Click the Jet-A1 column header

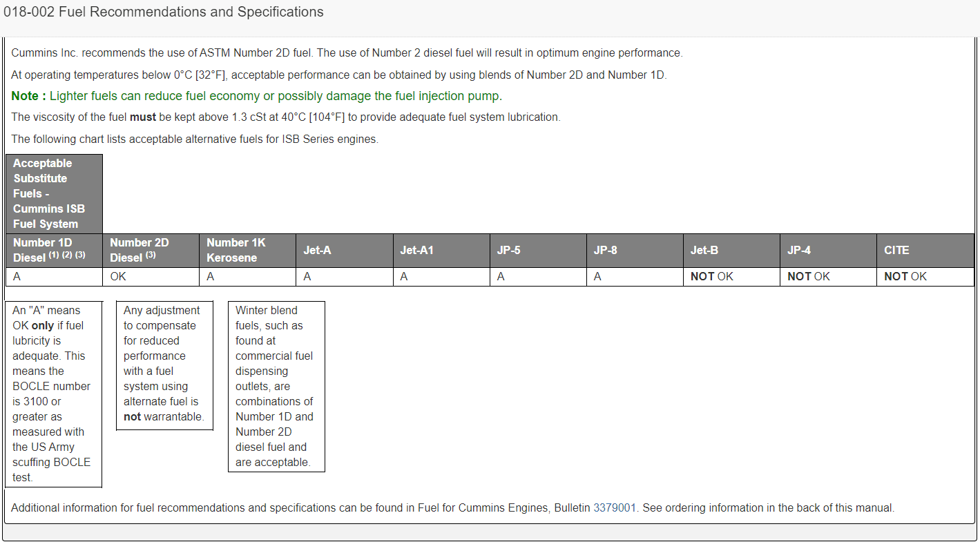441,250
